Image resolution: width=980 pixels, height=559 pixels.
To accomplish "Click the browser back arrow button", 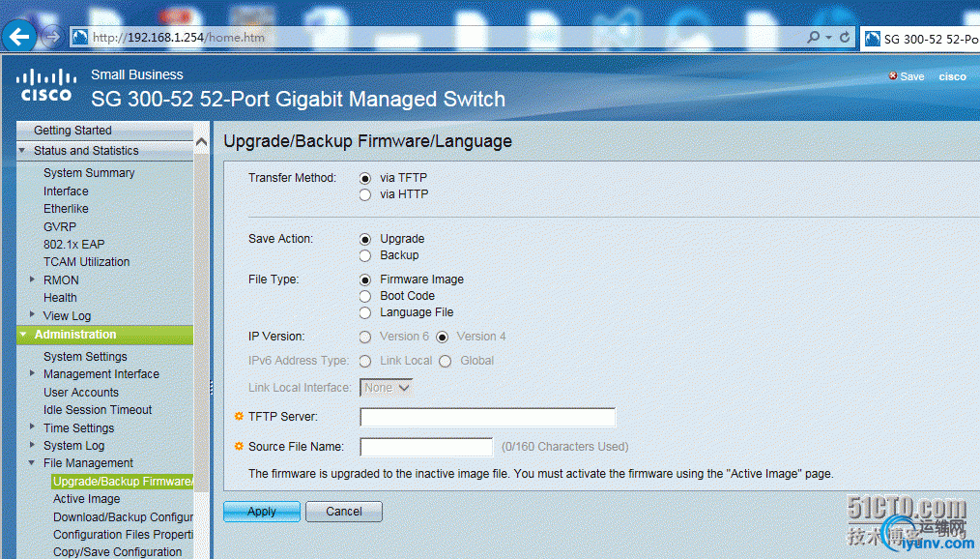I will point(19,36).
